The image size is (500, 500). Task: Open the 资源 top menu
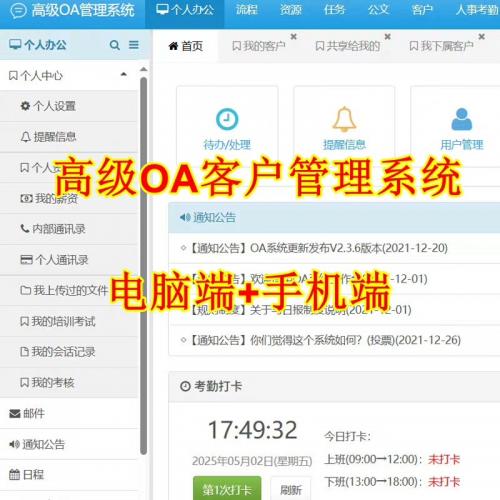coord(291,10)
